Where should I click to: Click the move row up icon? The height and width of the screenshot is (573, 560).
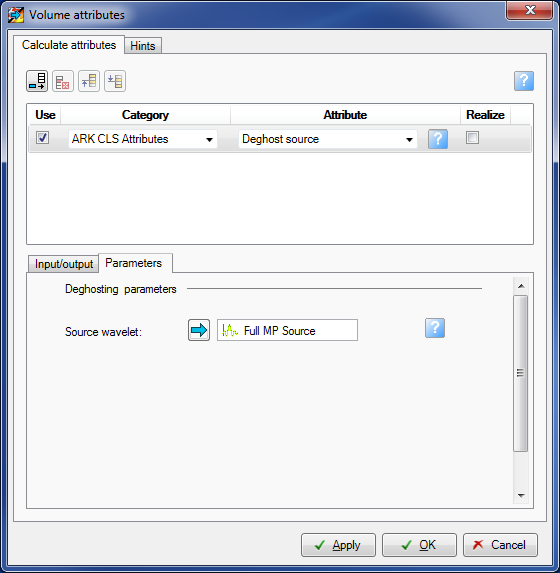tap(89, 81)
